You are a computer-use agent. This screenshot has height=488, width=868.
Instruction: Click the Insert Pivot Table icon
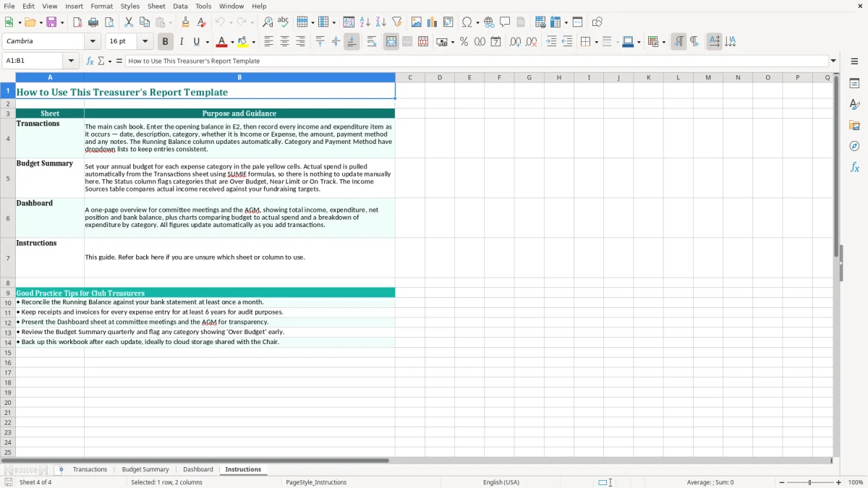(x=448, y=22)
